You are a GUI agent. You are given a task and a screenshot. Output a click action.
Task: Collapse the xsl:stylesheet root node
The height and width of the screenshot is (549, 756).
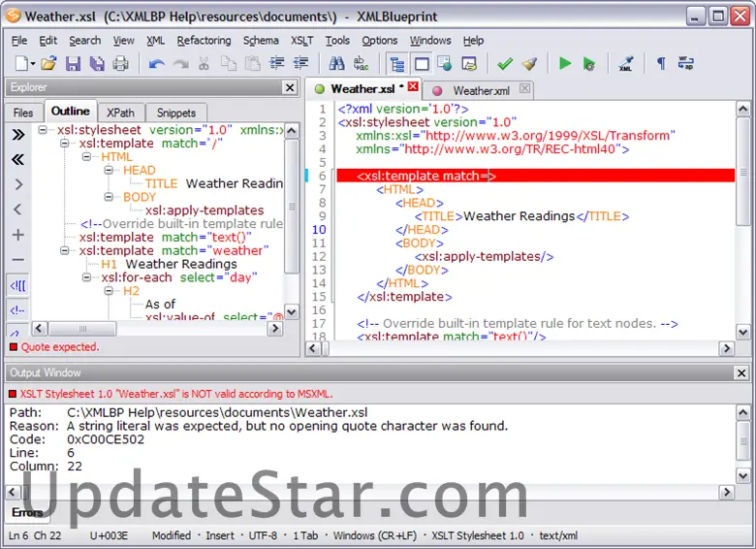44,130
